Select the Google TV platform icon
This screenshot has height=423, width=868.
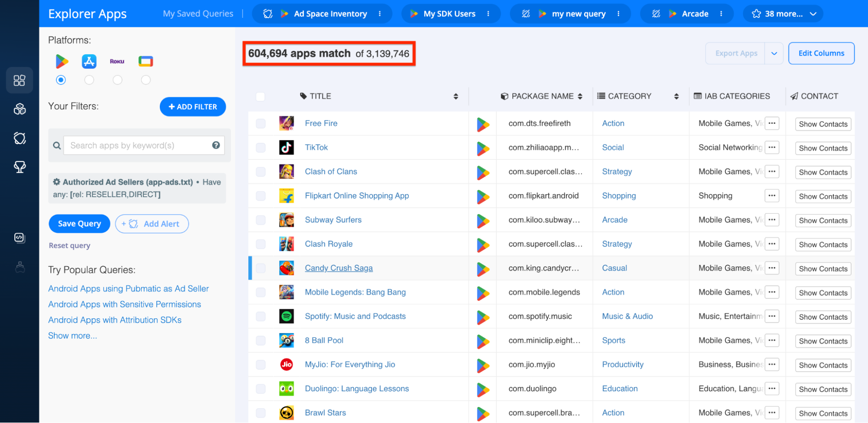click(x=146, y=62)
